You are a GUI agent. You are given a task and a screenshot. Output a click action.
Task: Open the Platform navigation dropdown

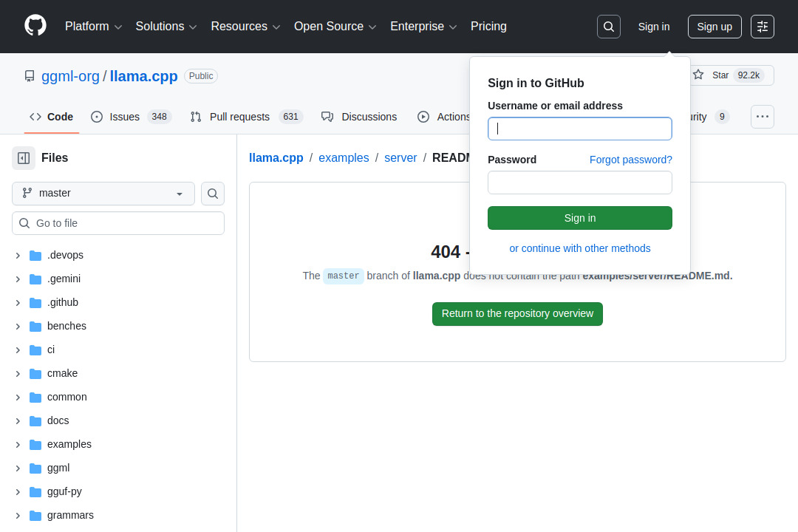point(93,27)
